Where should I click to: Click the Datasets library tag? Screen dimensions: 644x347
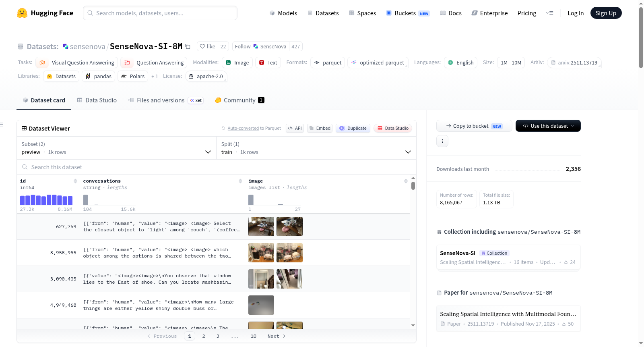pos(61,76)
